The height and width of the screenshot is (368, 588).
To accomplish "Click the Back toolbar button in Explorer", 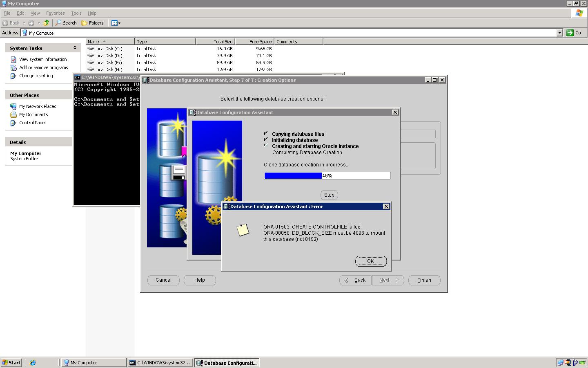I will pos(11,23).
